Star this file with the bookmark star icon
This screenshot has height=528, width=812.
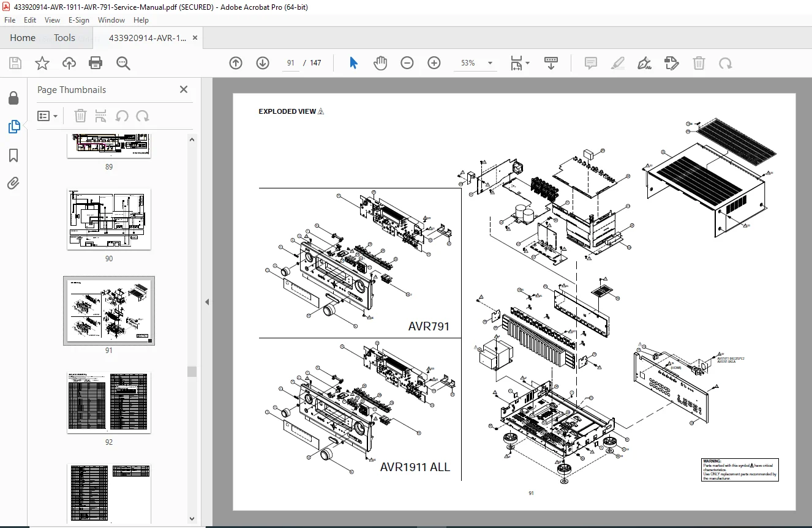click(42, 63)
